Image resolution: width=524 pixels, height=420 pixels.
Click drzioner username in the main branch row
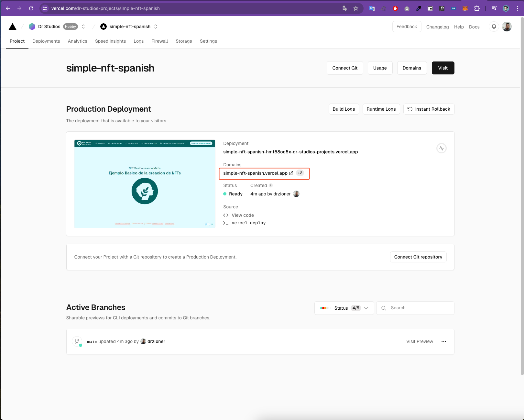156,341
